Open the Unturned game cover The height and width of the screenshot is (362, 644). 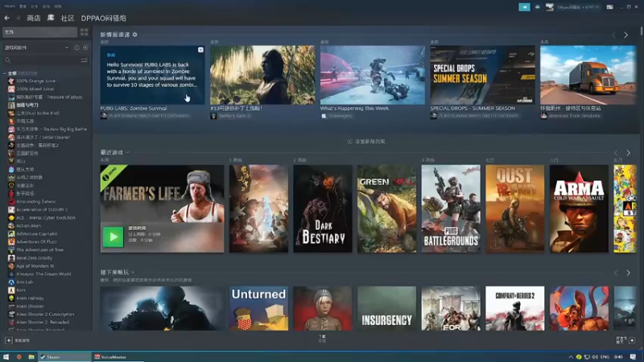click(258, 309)
